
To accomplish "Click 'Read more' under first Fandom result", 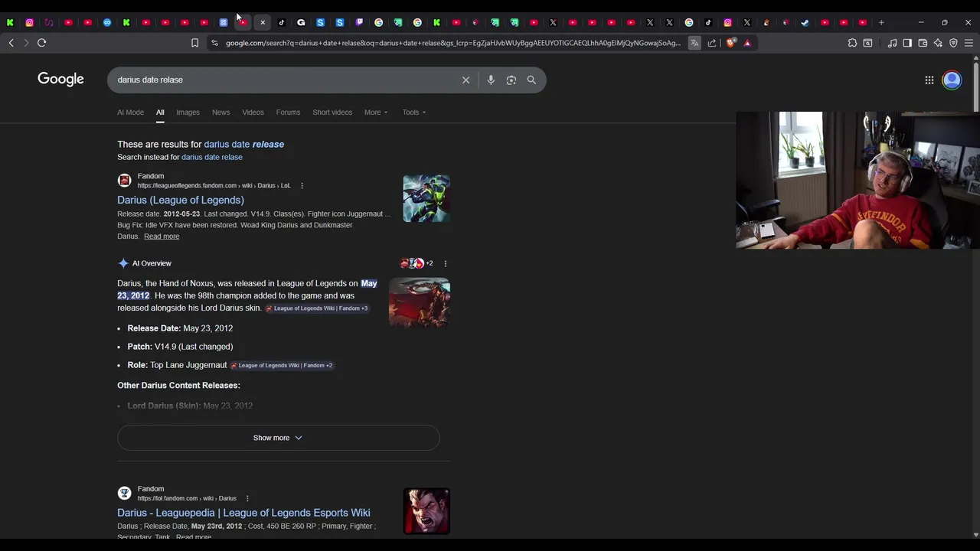I will (162, 236).
